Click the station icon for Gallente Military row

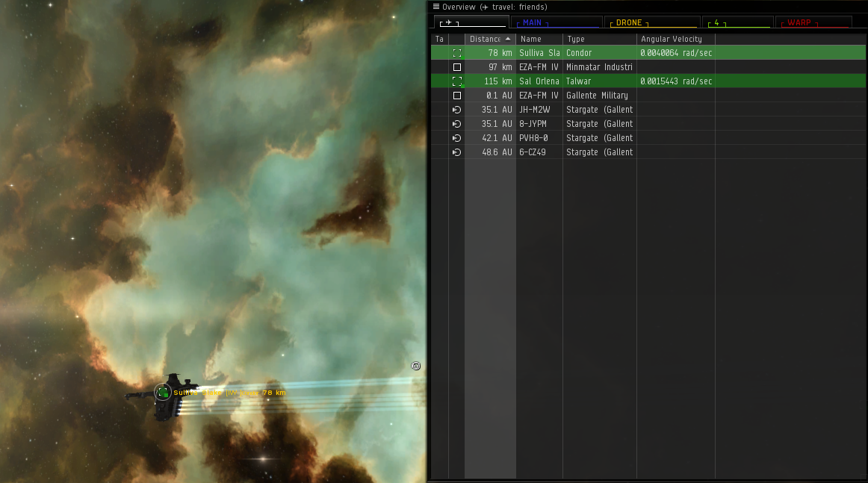456,96
